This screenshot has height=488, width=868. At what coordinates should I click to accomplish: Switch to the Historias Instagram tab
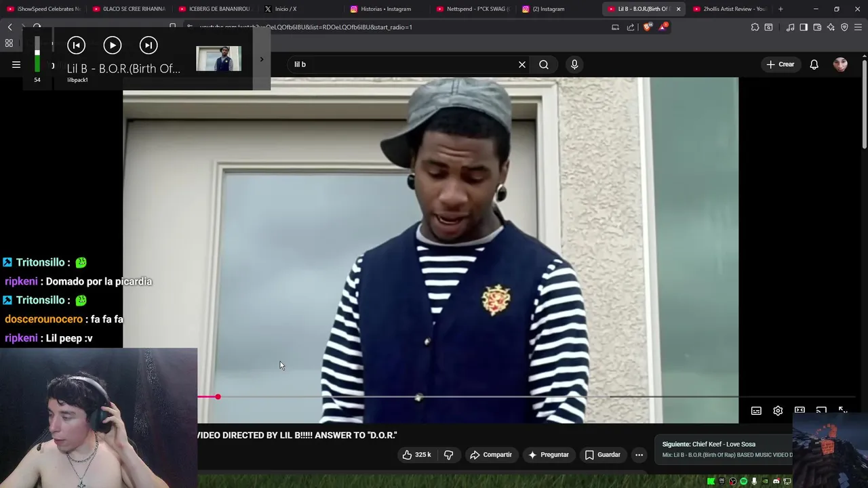pyautogui.click(x=387, y=9)
